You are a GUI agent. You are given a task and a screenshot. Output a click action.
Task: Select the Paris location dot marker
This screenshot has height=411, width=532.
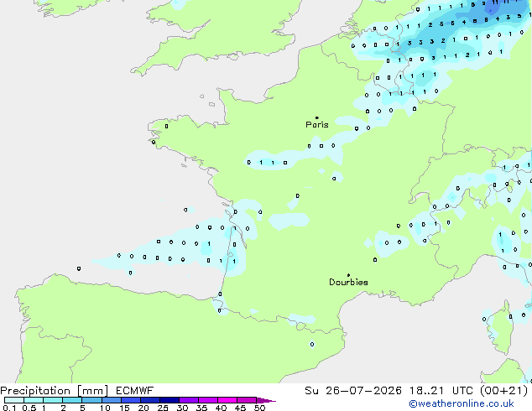(317, 117)
